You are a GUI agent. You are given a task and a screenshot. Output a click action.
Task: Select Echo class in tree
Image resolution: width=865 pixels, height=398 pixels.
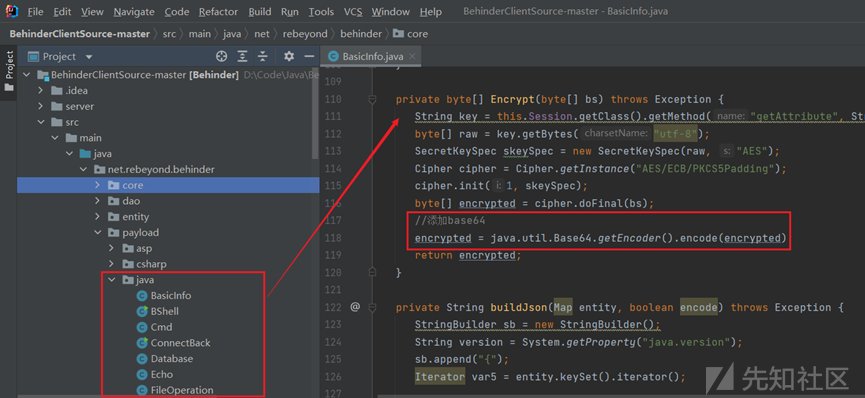pos(162,374)
